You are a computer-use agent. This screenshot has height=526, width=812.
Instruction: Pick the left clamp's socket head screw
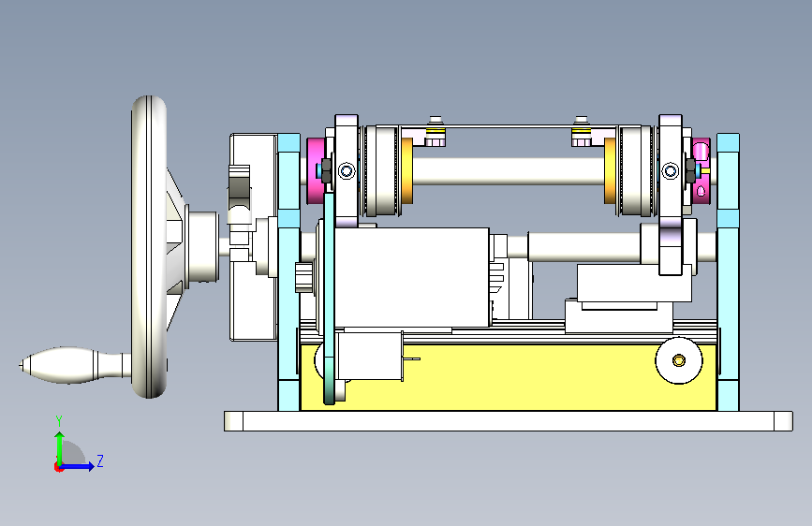pos(347,171)
